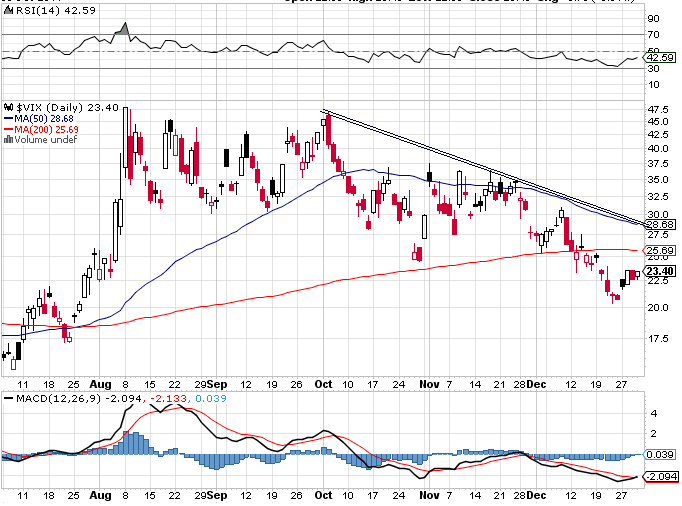This screenshot has width=682, height=506.
Task: Click the RSI(14) indicator icon
Action: point(8,10)
